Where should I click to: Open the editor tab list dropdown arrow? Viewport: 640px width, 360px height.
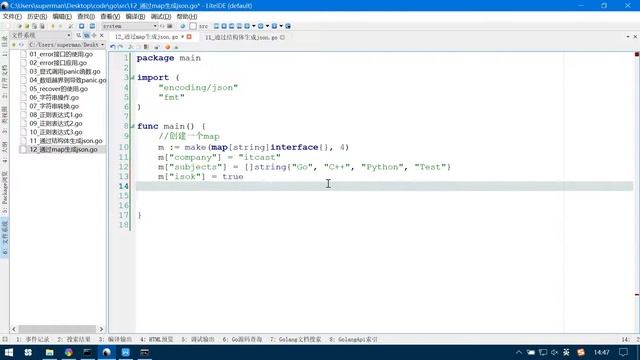click(x=628, y=37)
